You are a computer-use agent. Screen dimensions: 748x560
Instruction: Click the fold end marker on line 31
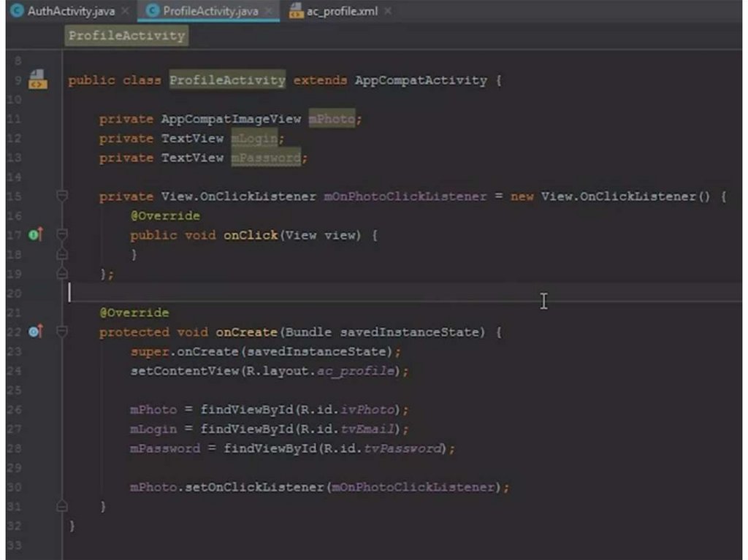62,505
